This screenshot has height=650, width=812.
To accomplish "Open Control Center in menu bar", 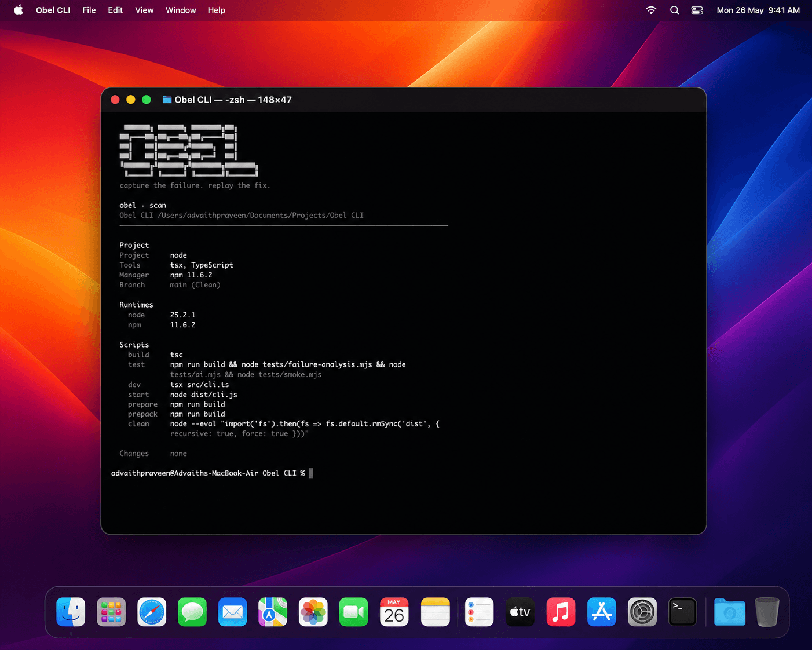I will point(697,10).
